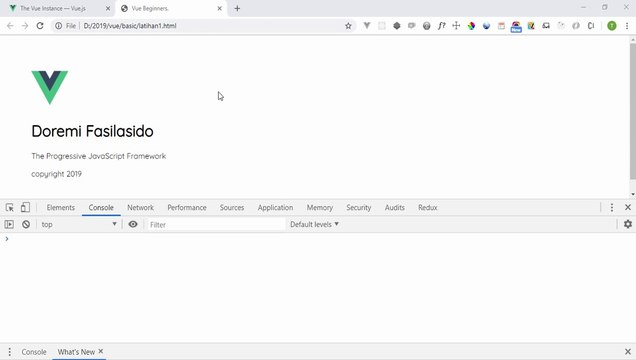Reload the page with the refresh icon
This screenshot has height=360, width=636.
click(40, 26)
